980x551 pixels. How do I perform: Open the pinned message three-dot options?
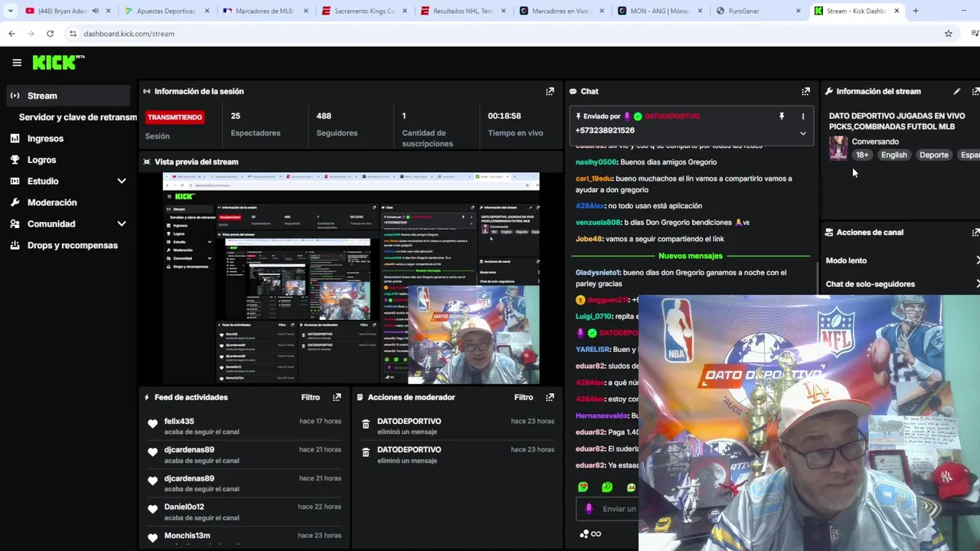[803, 116]
